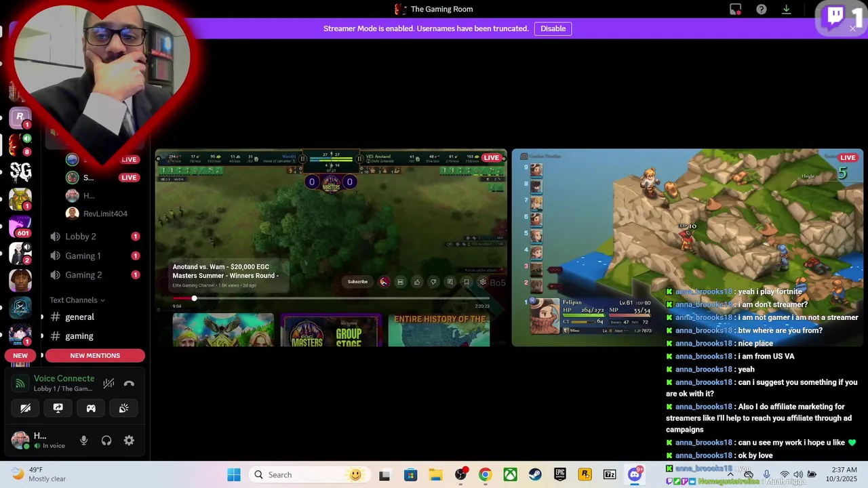This screenshot has width=868, height=488.
Task: Click the pause icon beside Wam score
Action: pos(302,159)
